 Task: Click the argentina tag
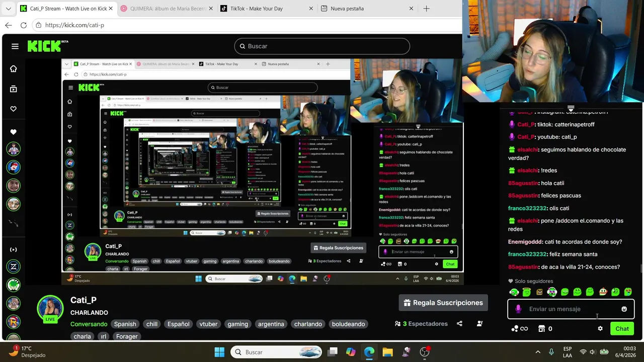pyautogui.click(x=271, y=324)
